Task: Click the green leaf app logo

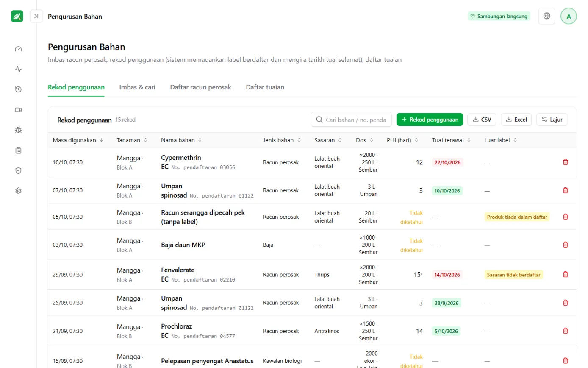Action: (17, 16)
